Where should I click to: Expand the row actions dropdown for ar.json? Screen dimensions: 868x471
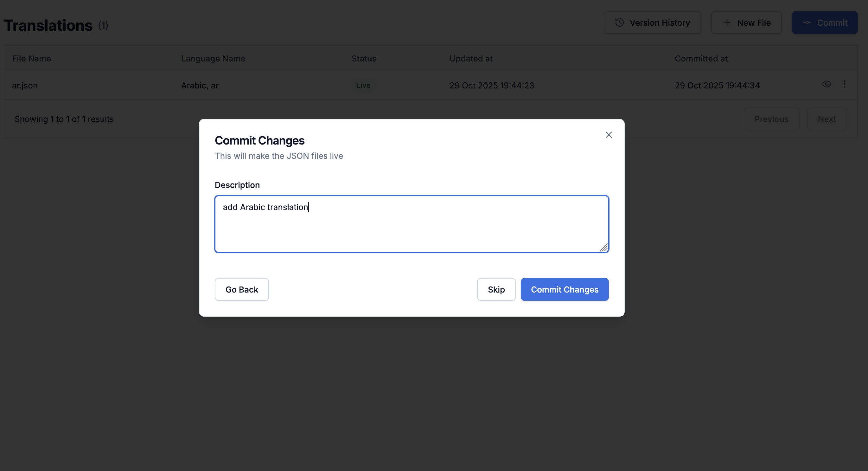point(845,85)
